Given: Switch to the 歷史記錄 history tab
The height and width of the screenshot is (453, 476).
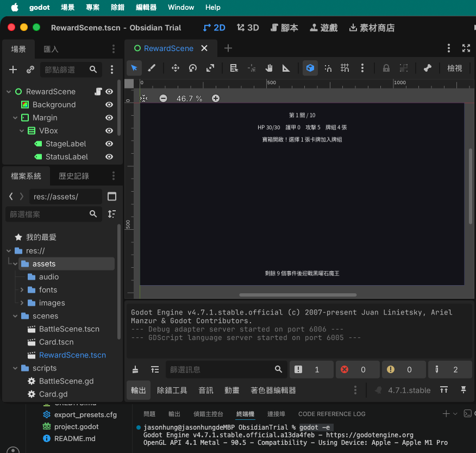Looking at the screenshot, I should click(x=74, y=175).
